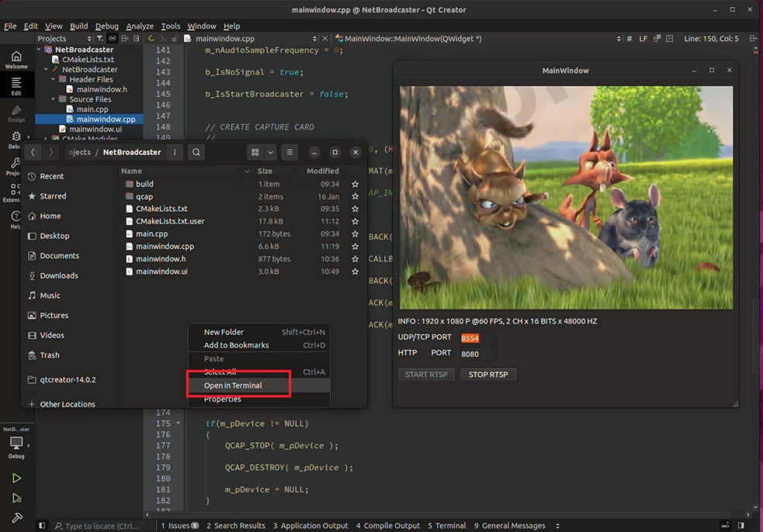
Task: Sort by Name column chevron in file manager
Action: click(x=247, y=171)
